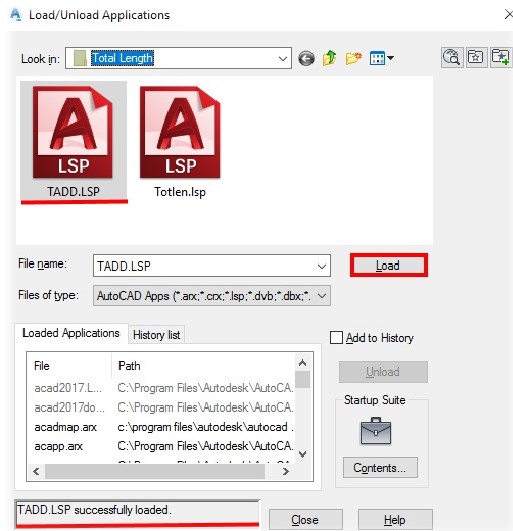Click the Path column header
The height and width of the screenshot is (531, 513).
point(203,366)
